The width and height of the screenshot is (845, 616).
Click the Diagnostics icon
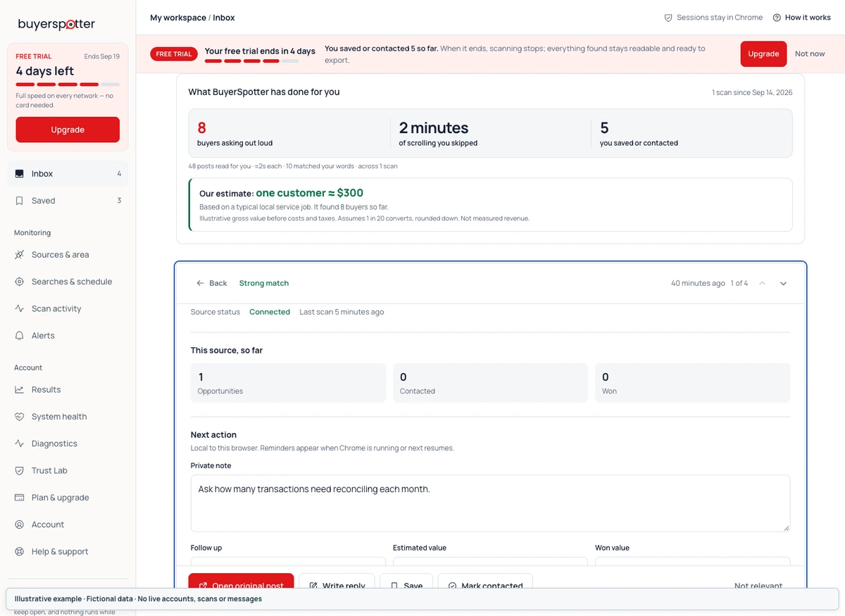pos(19,444)
